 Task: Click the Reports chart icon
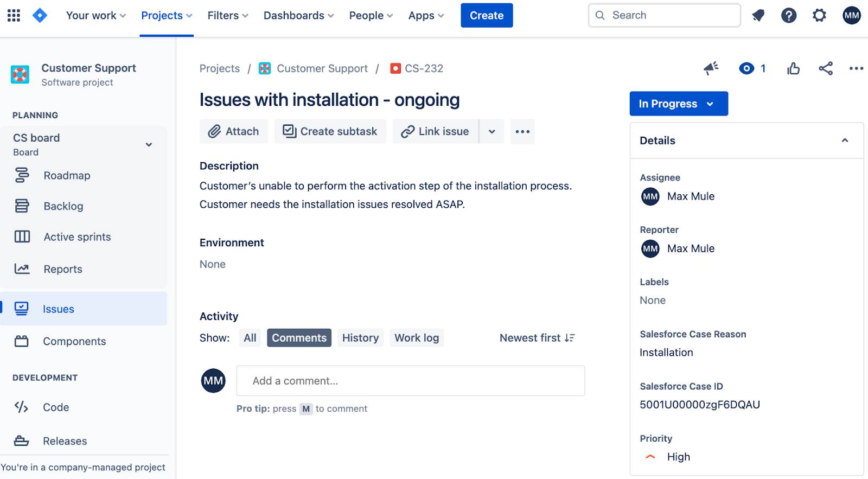tap(22, 269)
